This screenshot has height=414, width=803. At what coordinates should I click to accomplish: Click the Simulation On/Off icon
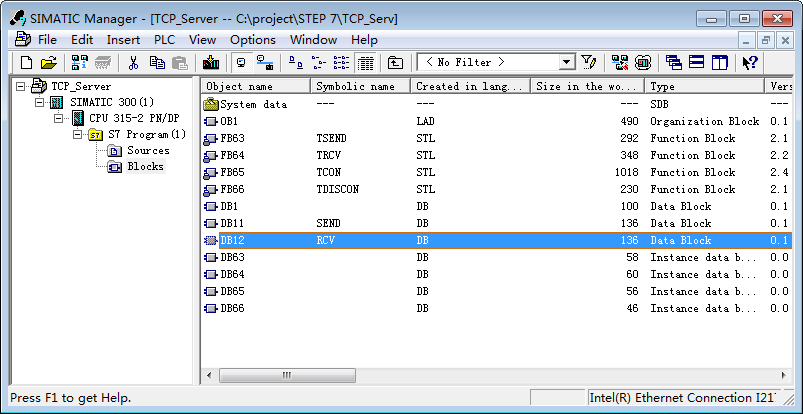[x=643, y=63]
